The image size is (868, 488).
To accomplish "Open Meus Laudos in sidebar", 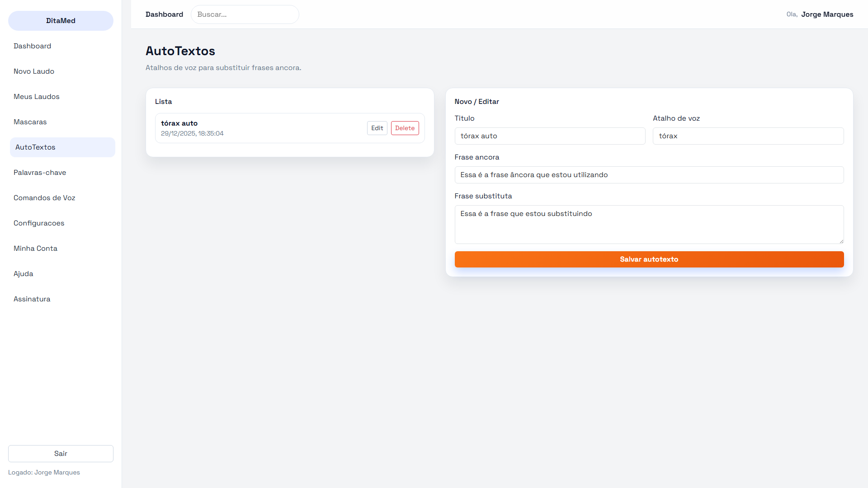I will click(37, 97).
